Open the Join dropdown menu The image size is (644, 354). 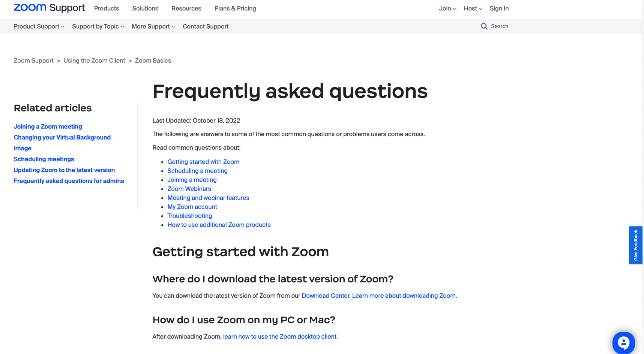click(x=447, y=8)
